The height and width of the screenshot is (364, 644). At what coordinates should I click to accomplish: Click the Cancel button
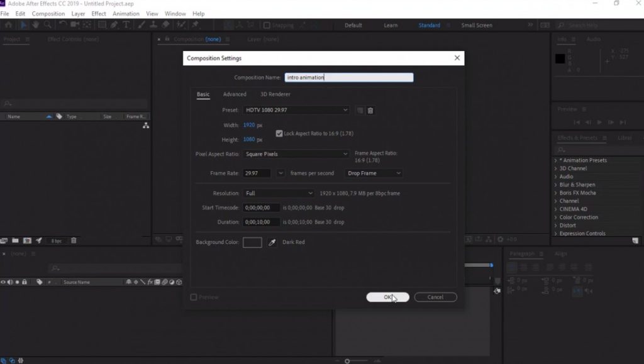tap(435, 297)
